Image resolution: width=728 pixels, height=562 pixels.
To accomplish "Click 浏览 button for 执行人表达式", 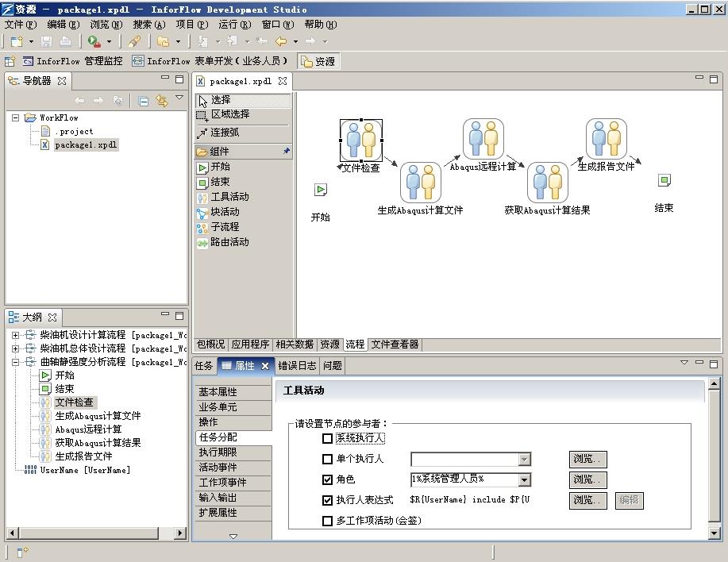I will point(587,500).
